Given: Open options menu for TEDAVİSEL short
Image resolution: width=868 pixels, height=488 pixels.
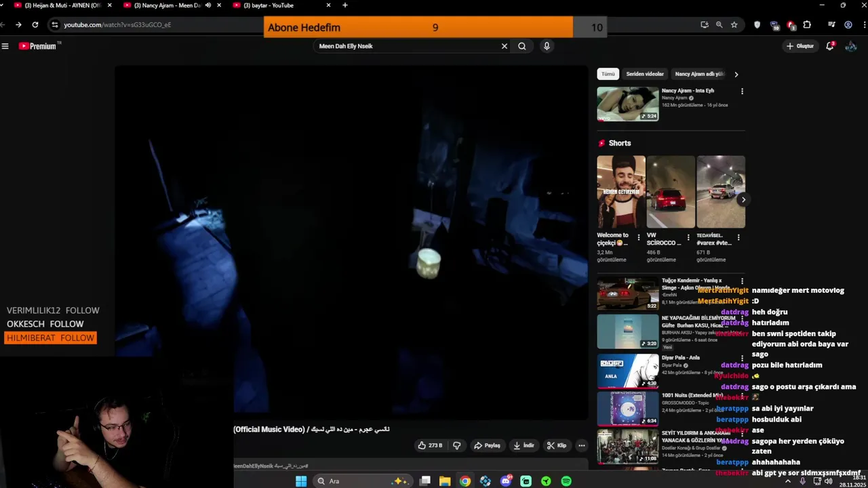Looking at the screenshot, I should click(x=738, y=238).
